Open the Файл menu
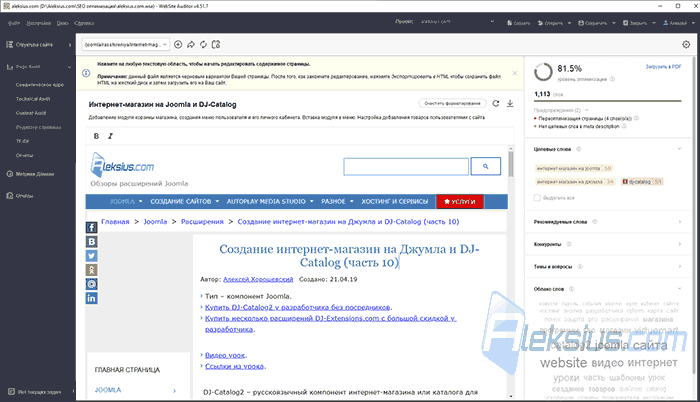The width and height of the screenshot is (700, 402). point(14,23)
